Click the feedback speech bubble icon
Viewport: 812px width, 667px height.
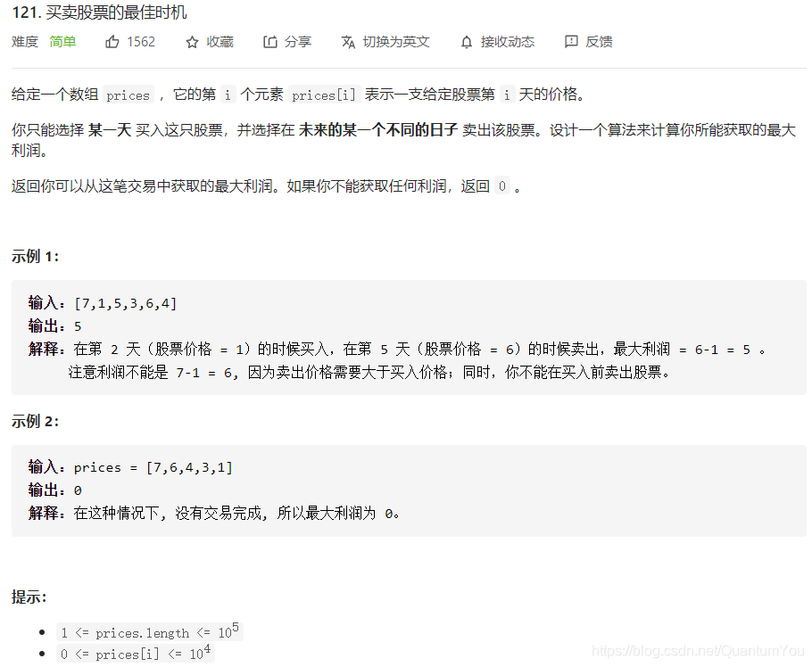pyautogui.click(x=571, y=41)
